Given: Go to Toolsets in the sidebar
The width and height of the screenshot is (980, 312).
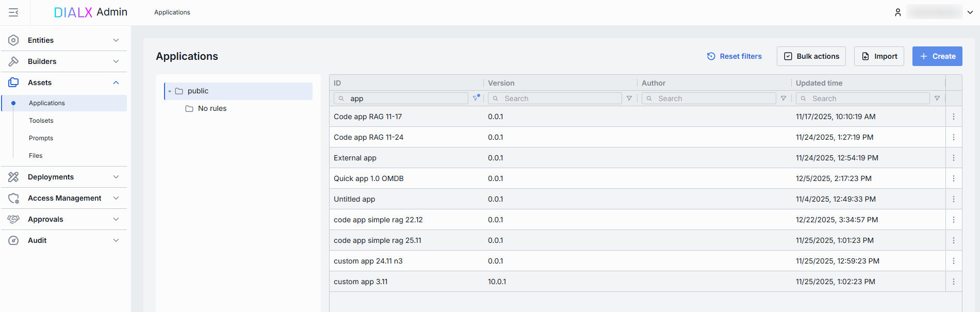Looking at the screenshot, I should [x=41, y=121].
